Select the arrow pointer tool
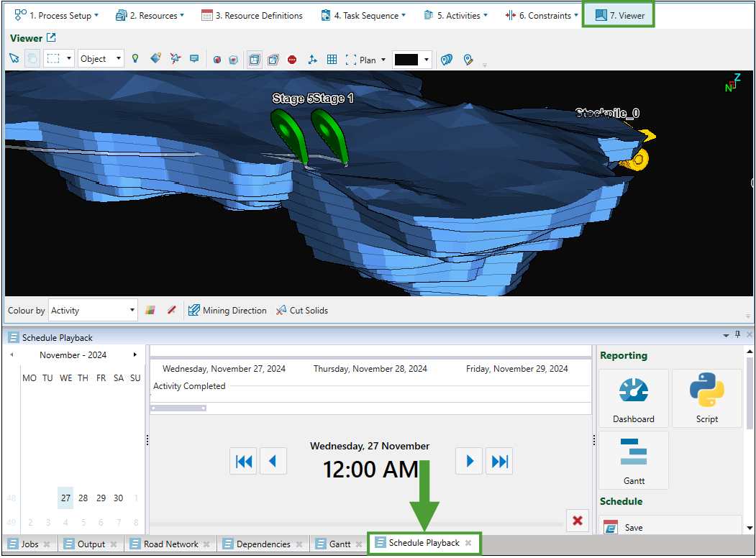Viewport: 756px width, 558px height. pos(14,59)
